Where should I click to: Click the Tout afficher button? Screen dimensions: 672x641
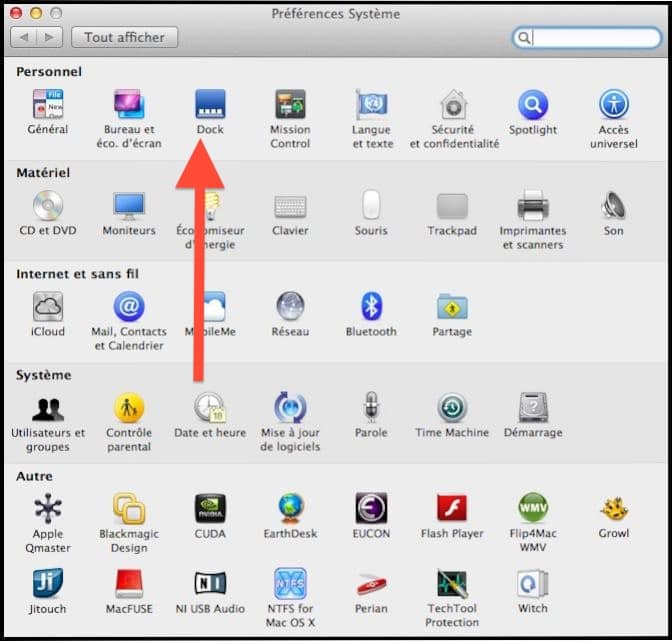click(x=124, y=37)
